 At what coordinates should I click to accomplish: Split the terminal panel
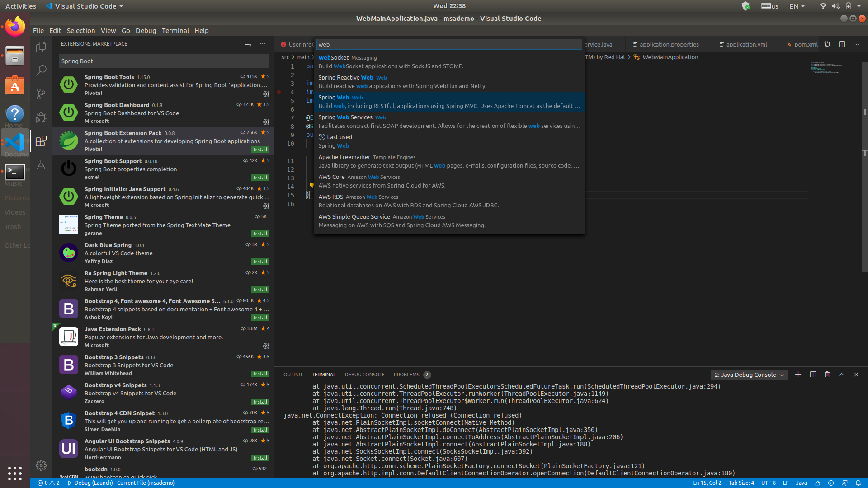click(x=813, y=375)
